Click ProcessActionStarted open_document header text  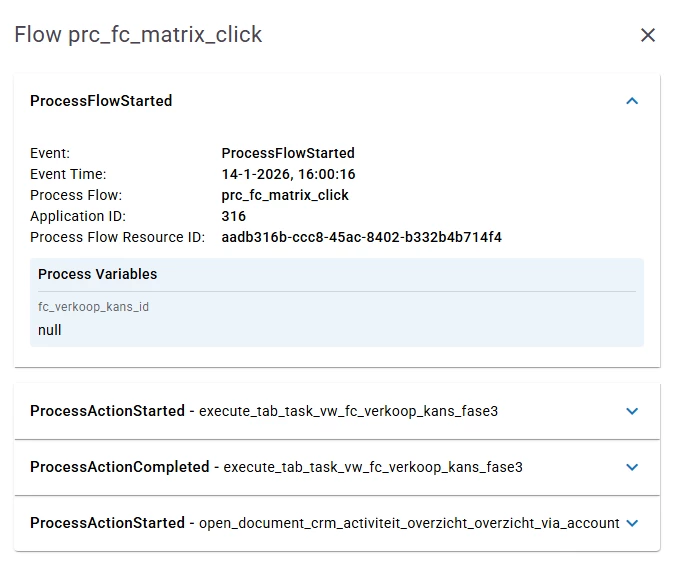pyautogui.click(x=324, y=523)
